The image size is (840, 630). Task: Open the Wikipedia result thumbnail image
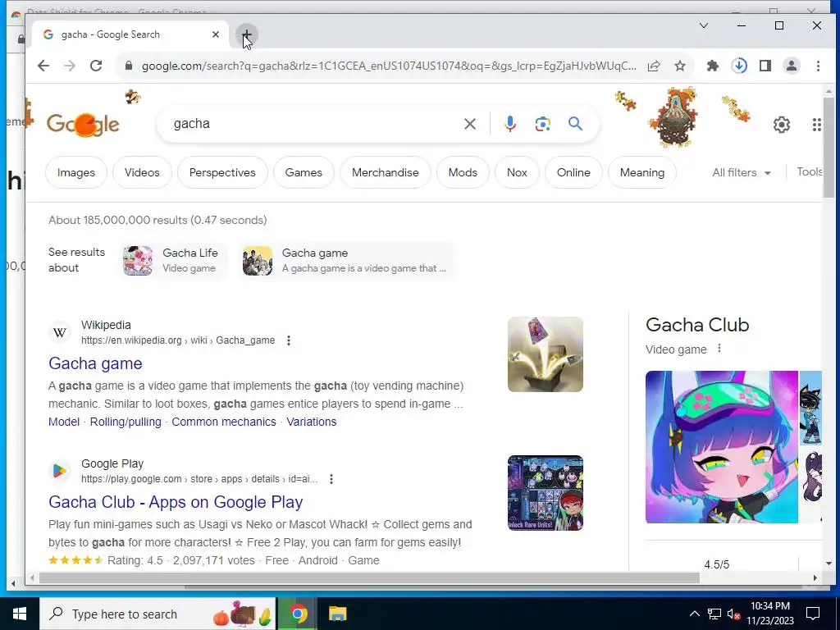point(546,354)
